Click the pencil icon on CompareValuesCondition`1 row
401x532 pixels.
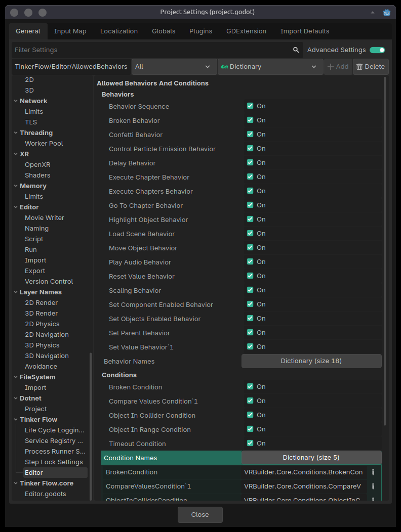(x=373, y=486)
